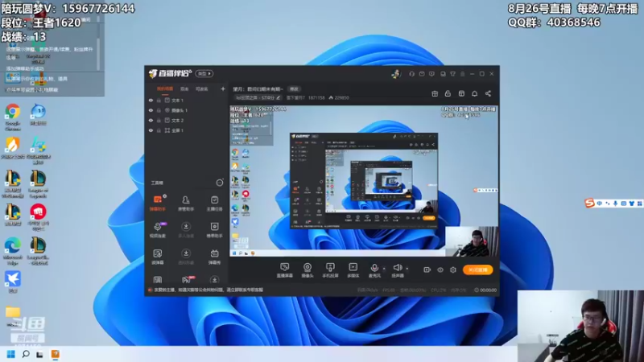644x362 pixels.
Task: Select the 全屏 1 source row
Action: coord(187,130)
